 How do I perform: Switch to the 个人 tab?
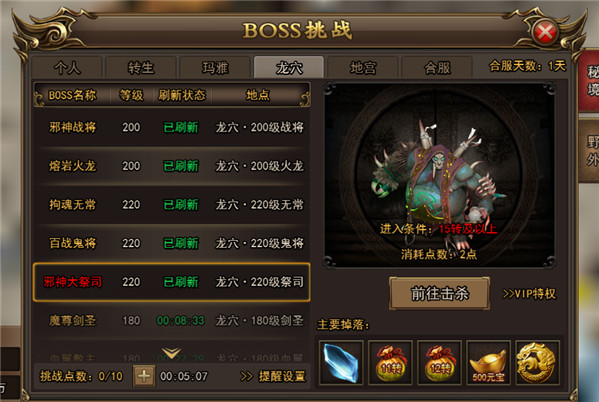[x=67, y=68]
